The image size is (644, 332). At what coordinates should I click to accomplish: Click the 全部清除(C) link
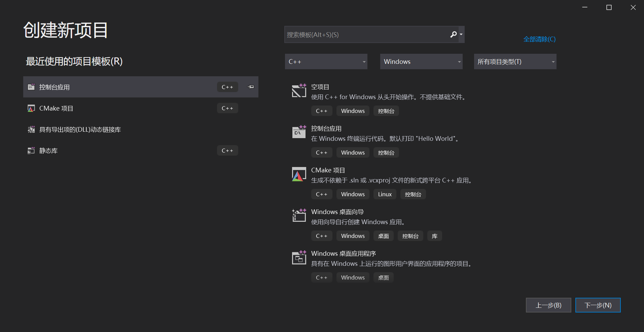pos(539,39)
